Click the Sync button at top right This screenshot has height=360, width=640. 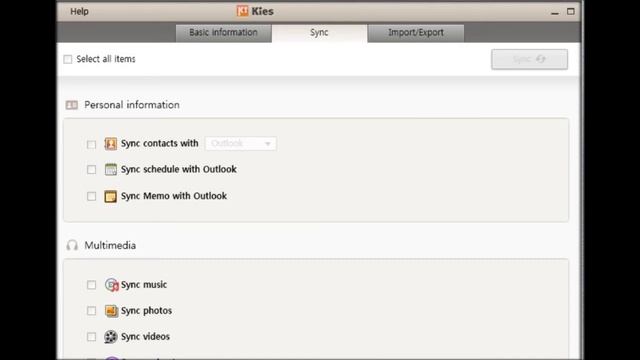529,59
